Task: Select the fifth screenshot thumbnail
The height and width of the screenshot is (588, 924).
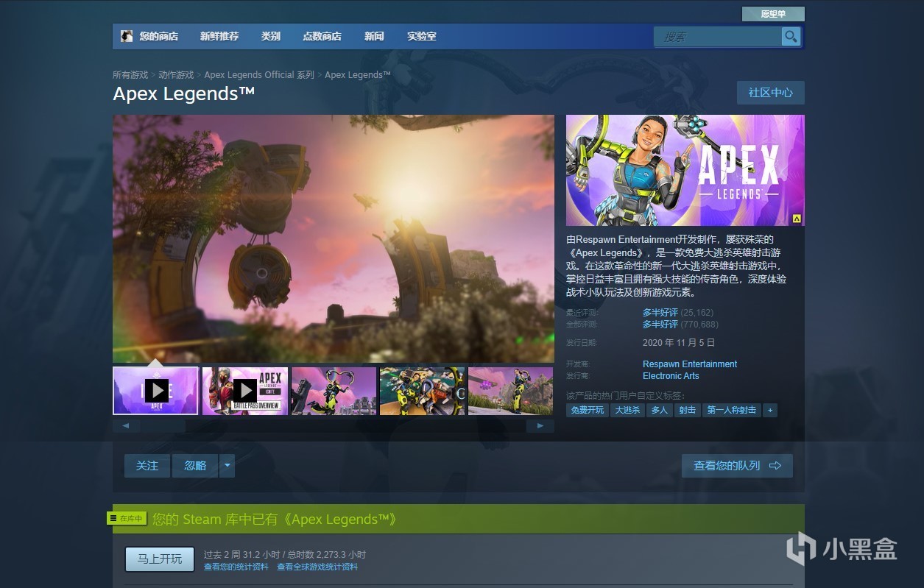Action: pyautogui.click(x=511, y=391)
